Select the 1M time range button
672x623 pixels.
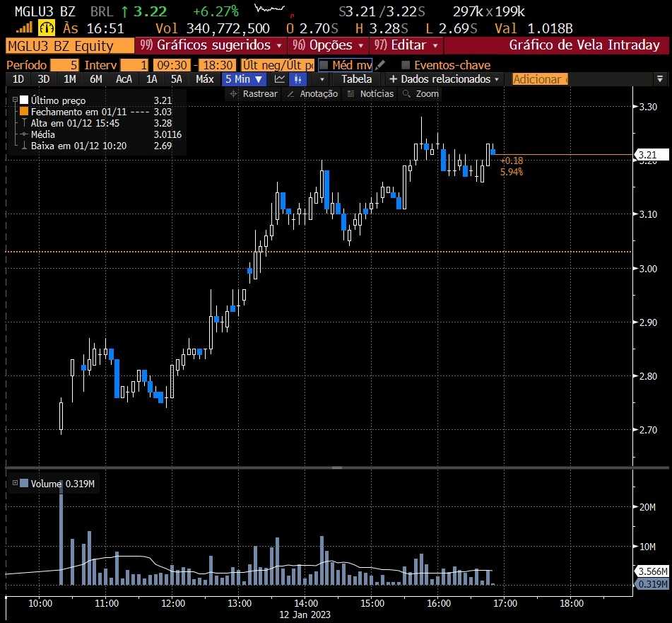pos(69,79)
